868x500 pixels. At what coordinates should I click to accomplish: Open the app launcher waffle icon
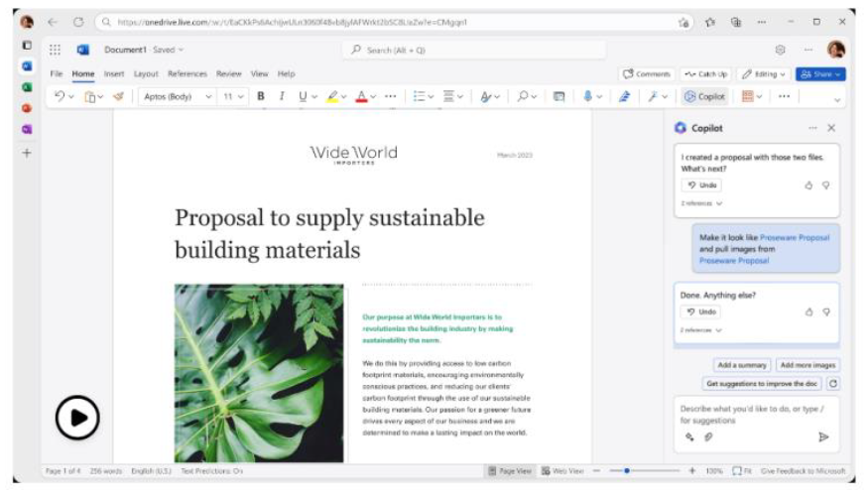(x=55, y=50)
